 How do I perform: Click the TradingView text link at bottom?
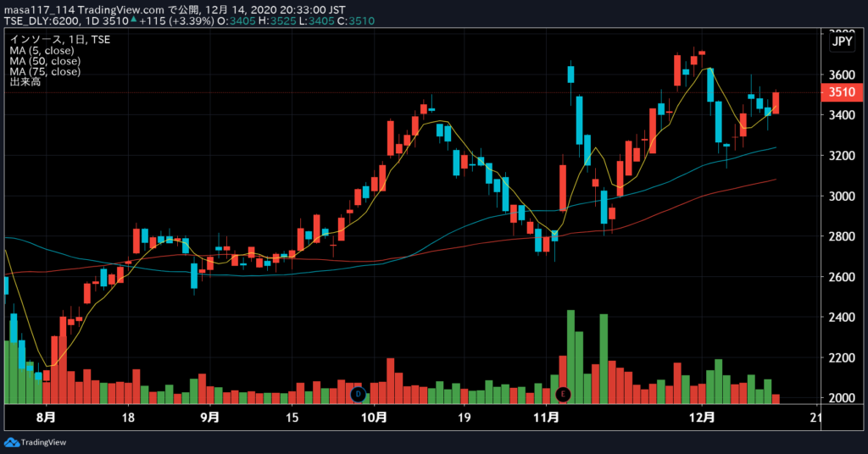coord(43,442)
